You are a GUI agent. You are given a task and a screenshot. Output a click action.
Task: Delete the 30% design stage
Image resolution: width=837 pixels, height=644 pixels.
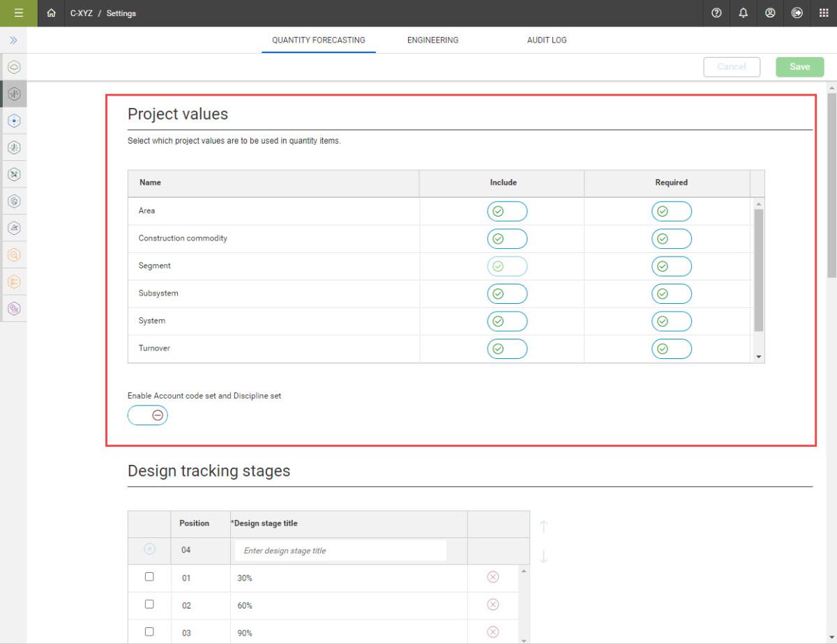pos(492,577)
